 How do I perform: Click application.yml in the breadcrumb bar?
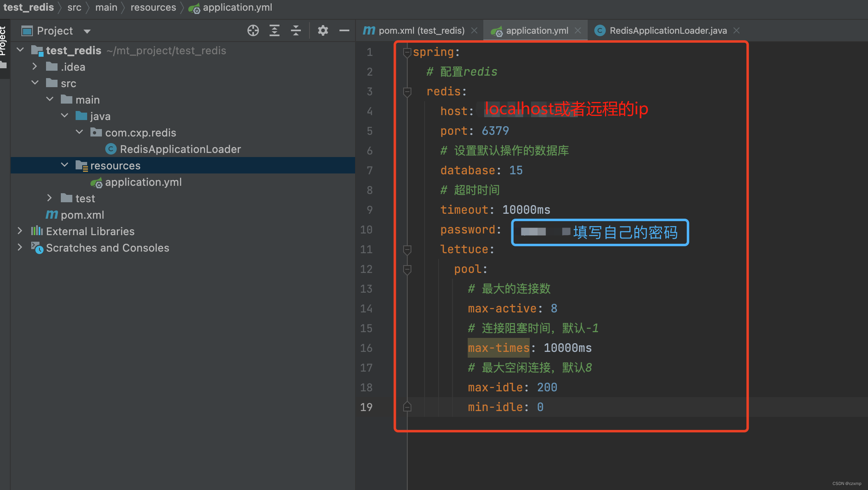[230, 7]
